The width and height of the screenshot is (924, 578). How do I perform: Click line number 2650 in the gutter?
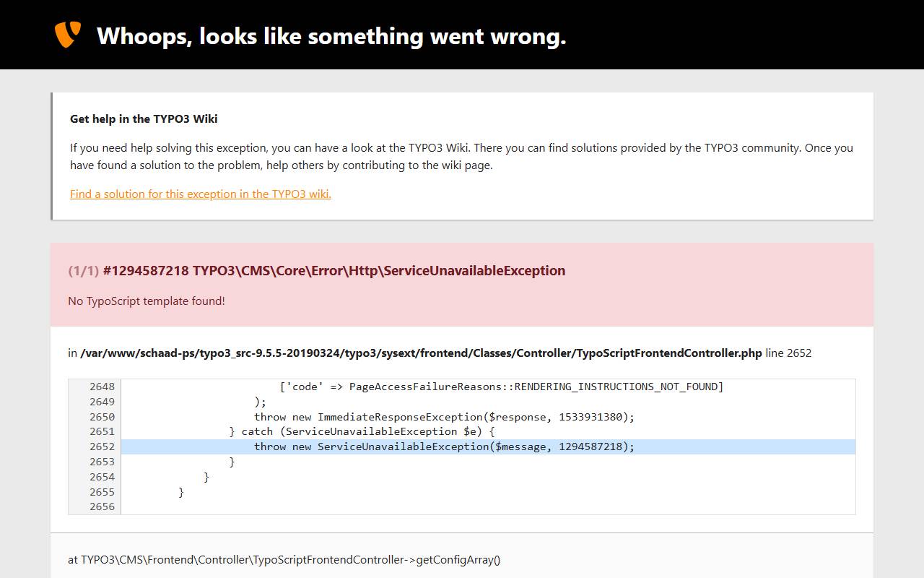coord(102,417)
